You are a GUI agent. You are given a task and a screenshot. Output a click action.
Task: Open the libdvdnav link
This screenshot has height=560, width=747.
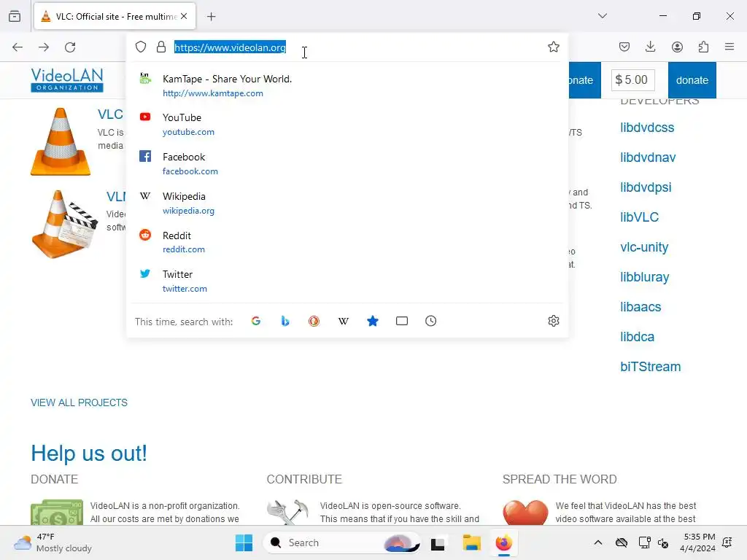[x=648, y=157]
